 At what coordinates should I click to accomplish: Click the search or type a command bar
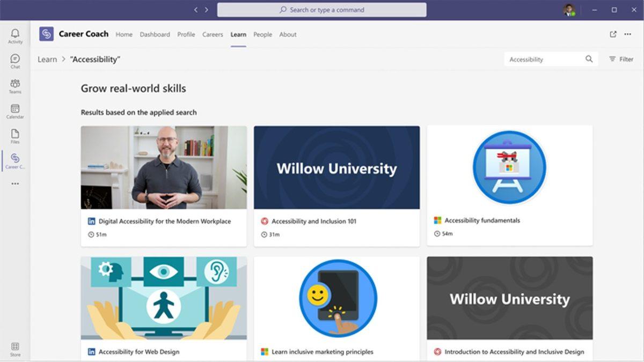(321, 10)
